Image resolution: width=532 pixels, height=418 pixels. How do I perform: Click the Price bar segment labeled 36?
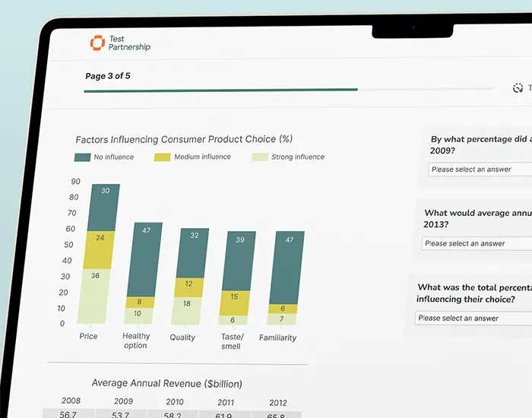click(x=93, y=296)
